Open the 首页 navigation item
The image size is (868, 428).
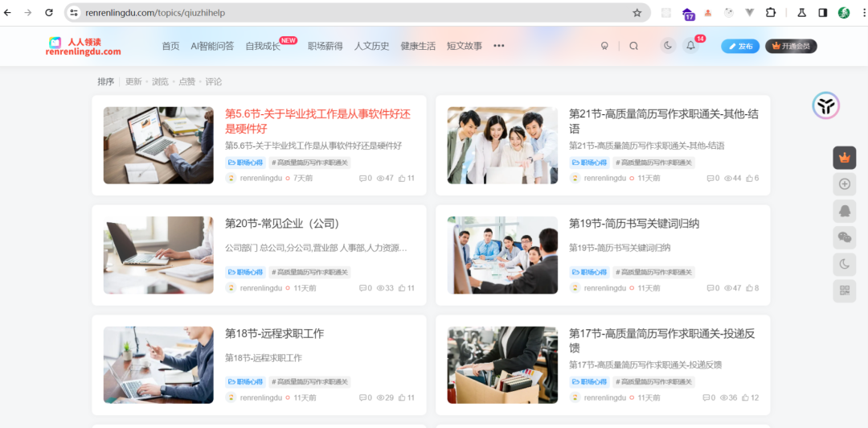pos(170,46)
